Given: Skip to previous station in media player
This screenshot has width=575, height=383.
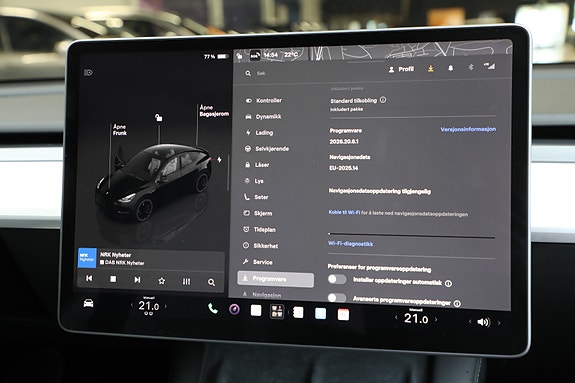Looking at the screenshot, I should pos(89,278).
